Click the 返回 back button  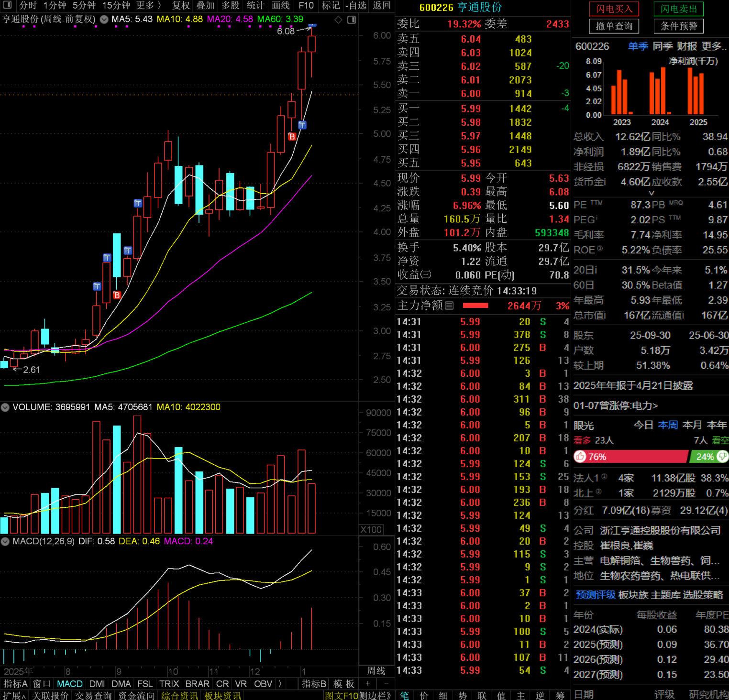pos(382,5)
